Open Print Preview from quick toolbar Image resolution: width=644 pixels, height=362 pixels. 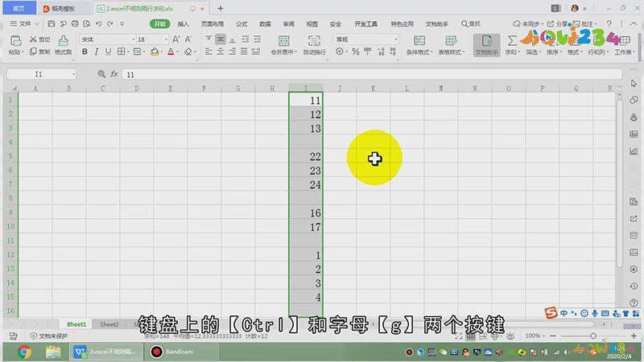click(87, 24)
